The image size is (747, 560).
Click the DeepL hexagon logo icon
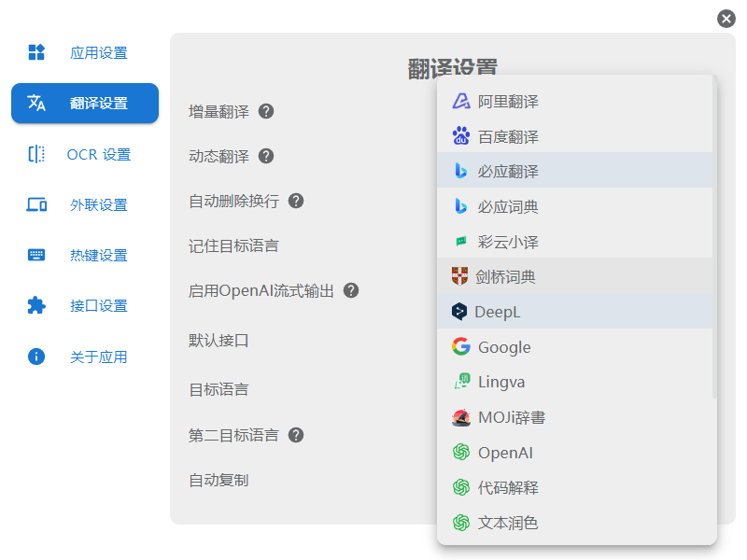point(459,312)
